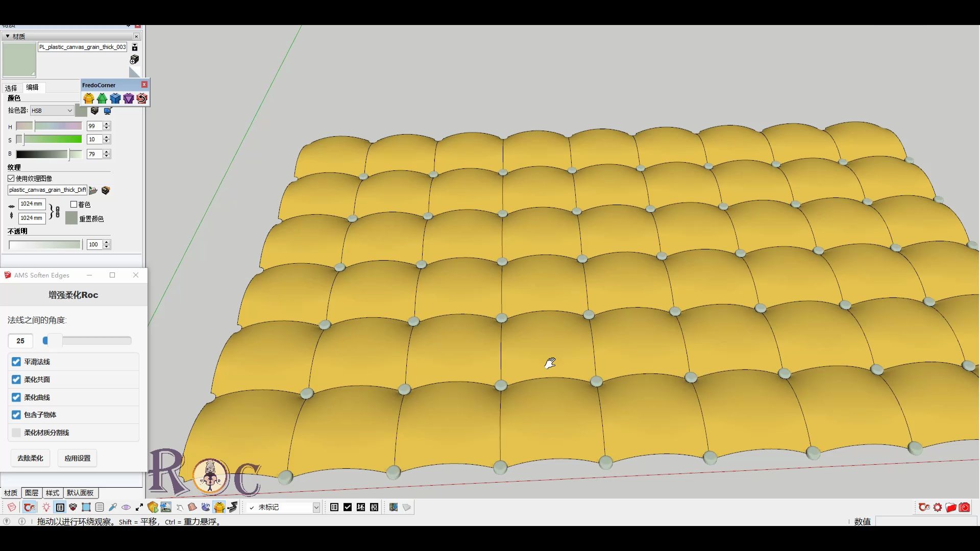Match color of object in model icon
980x551 pixels.
(x=94, y=110)
